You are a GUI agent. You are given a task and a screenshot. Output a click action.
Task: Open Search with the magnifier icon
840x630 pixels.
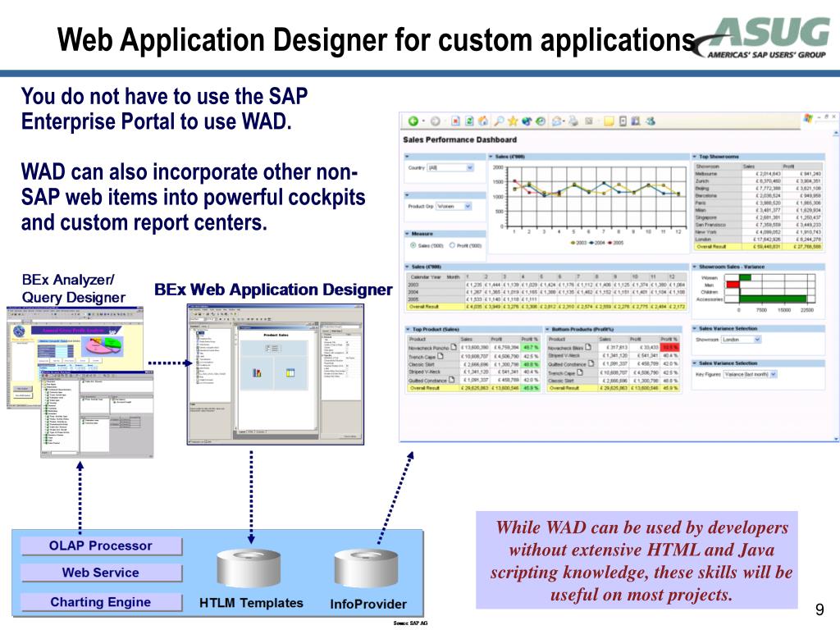[499, 121]
